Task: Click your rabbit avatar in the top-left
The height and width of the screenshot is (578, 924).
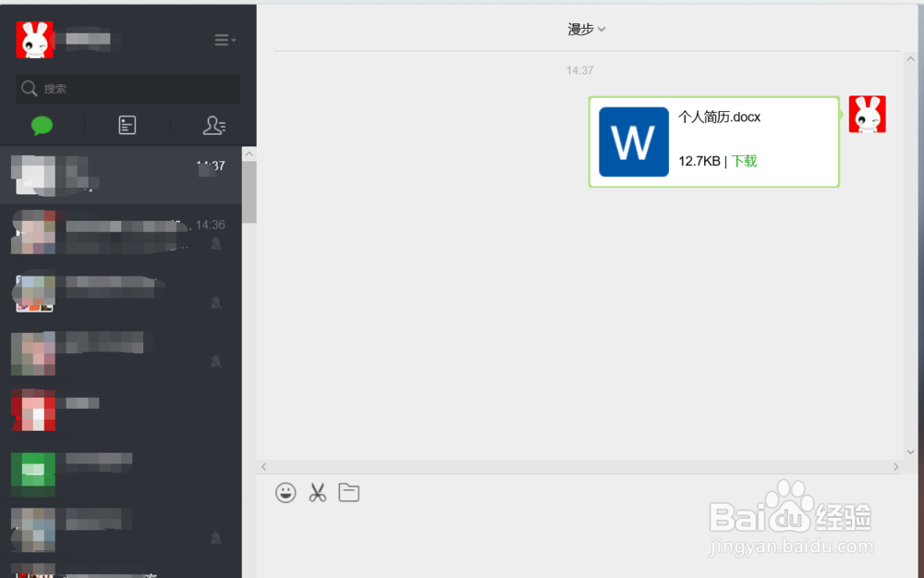Action: [x=34, y=40]
